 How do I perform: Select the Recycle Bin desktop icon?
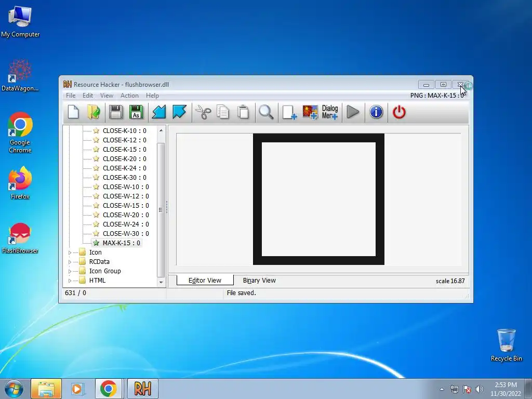pyautogui.click(x=506, y=345)
